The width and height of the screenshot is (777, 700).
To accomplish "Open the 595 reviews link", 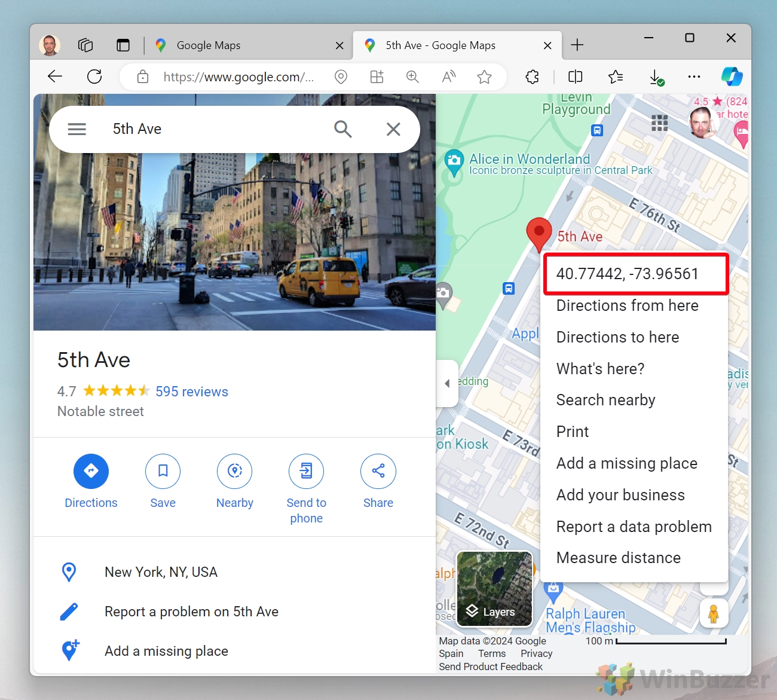I will [192, 392].
